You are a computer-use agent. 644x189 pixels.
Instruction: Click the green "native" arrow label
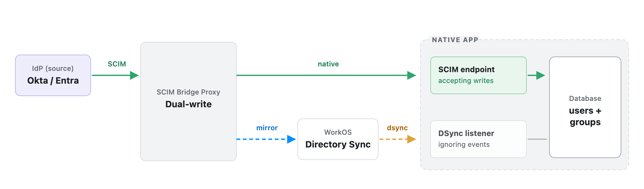pyautogui.click(x=328, y=64)
